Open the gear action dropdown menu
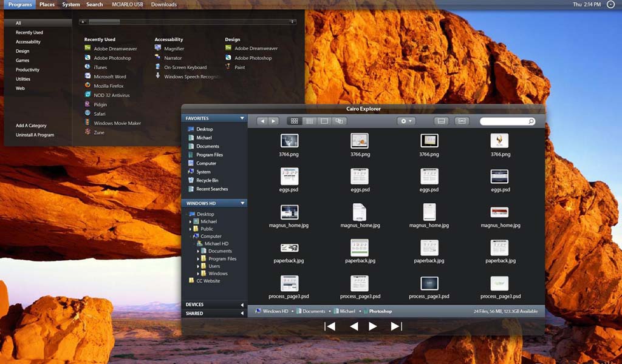 [406, 121]
